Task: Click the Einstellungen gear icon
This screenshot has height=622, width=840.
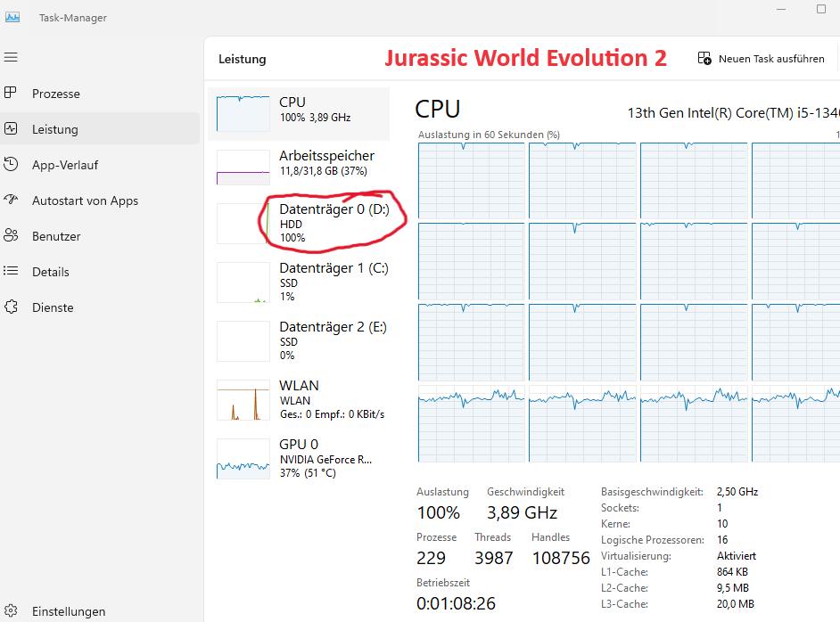Action: coord(11,610)
